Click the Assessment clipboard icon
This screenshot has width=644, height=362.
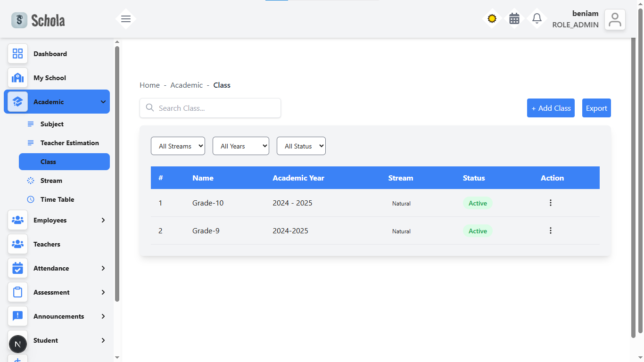[x=17, y=292]
